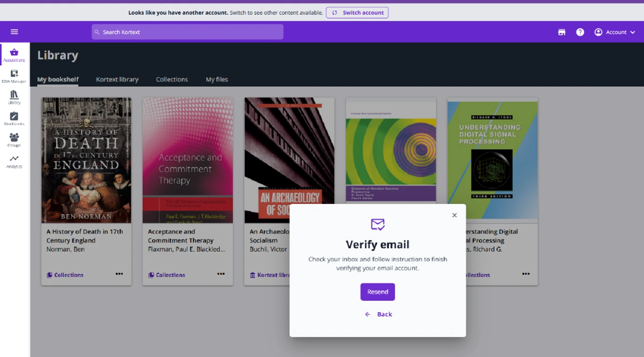Open options for Understanding Digital Signal Processing

point(526,274)
